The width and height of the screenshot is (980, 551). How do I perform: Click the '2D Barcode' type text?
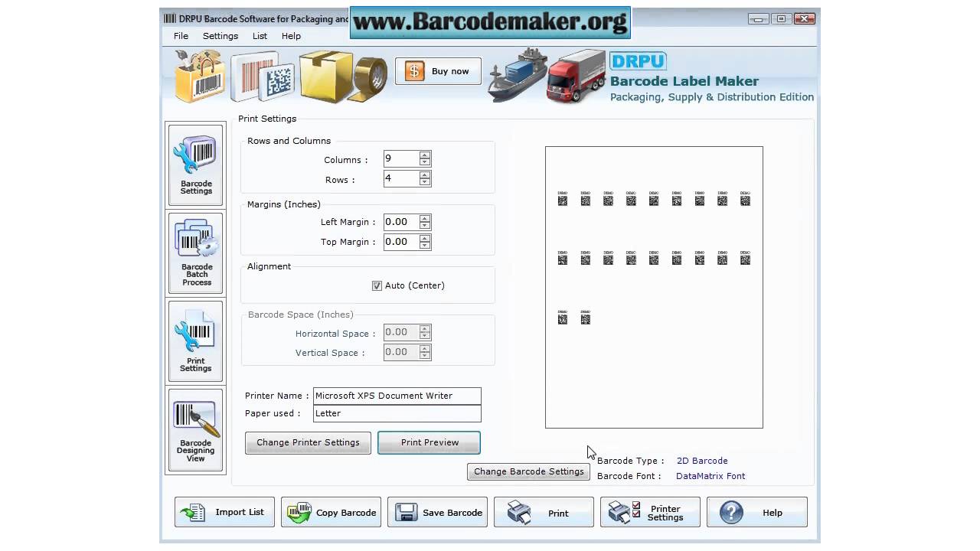702,461
